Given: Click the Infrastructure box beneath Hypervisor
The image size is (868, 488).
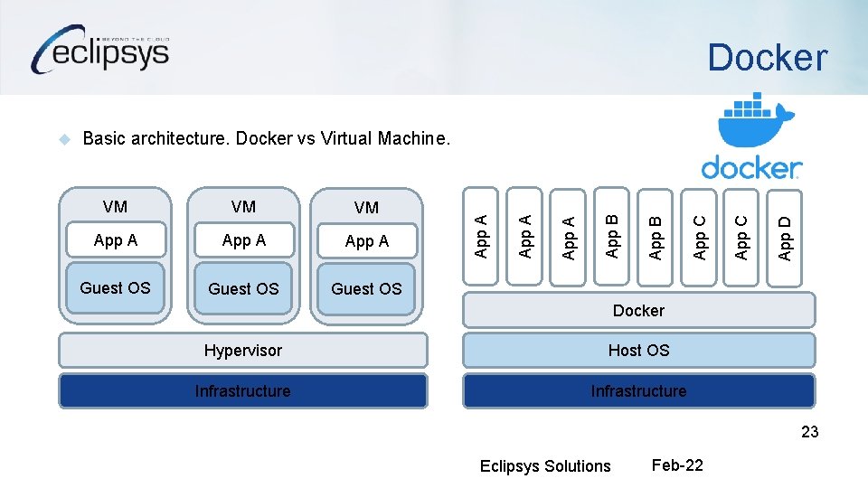Looking at the screenshot, I should (x=243, y=391).
